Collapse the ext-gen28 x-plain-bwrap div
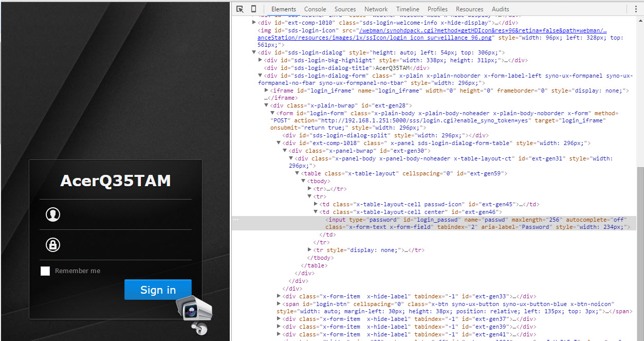 click(x=266, y=105)
